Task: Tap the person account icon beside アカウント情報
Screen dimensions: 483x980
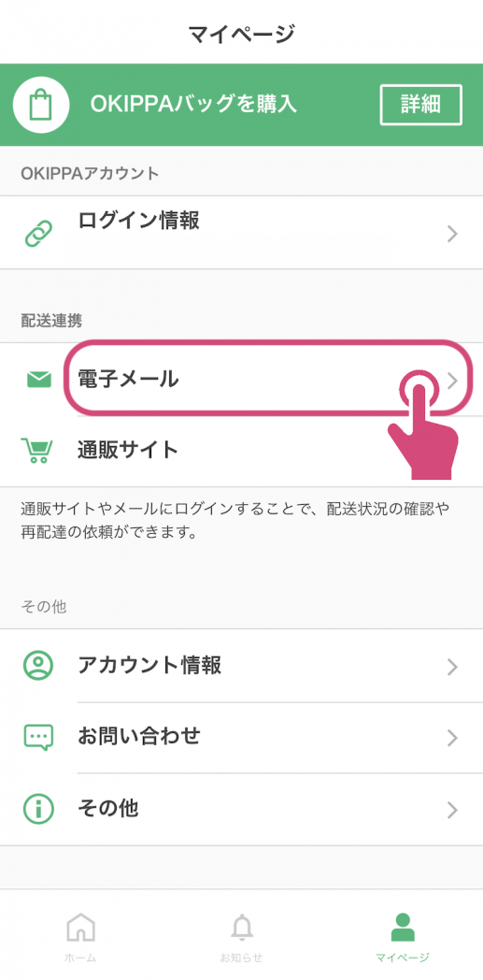Action: [x=38, y=666]
